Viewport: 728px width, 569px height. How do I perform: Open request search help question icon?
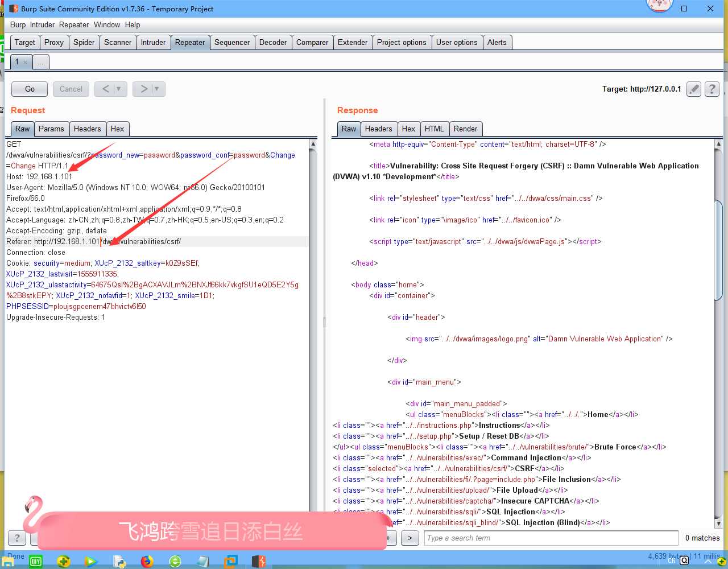click(17, 538)
